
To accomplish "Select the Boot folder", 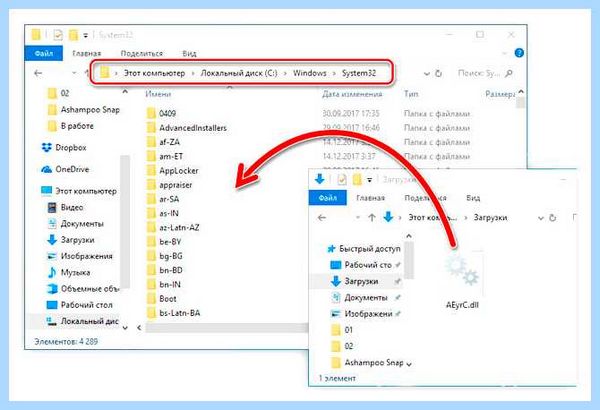I will coord(162,299).
